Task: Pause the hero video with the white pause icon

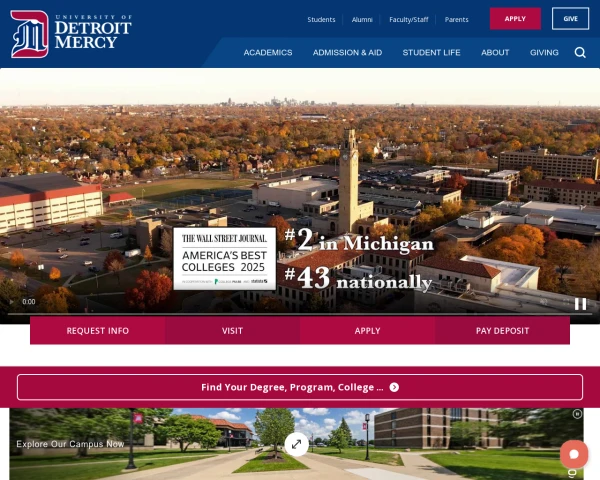Action: (x=580, y=304)
